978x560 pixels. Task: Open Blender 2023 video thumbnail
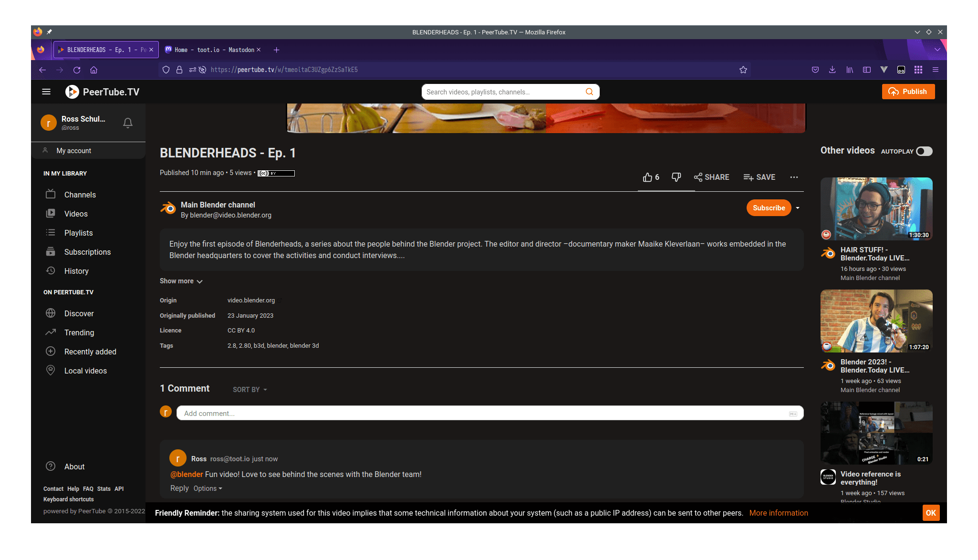876,321
